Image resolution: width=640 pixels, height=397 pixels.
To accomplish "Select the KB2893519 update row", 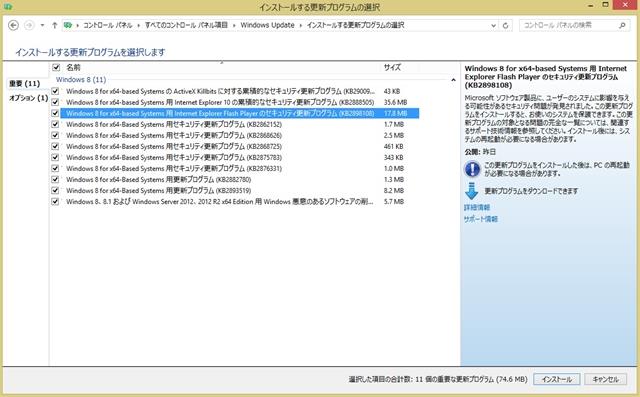I will tap(240, 190).
